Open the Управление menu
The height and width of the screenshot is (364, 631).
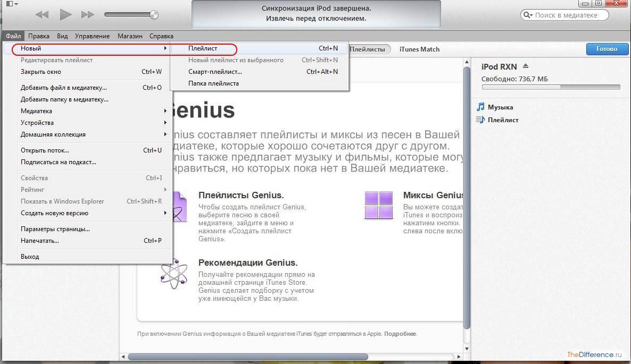point(92,36)
